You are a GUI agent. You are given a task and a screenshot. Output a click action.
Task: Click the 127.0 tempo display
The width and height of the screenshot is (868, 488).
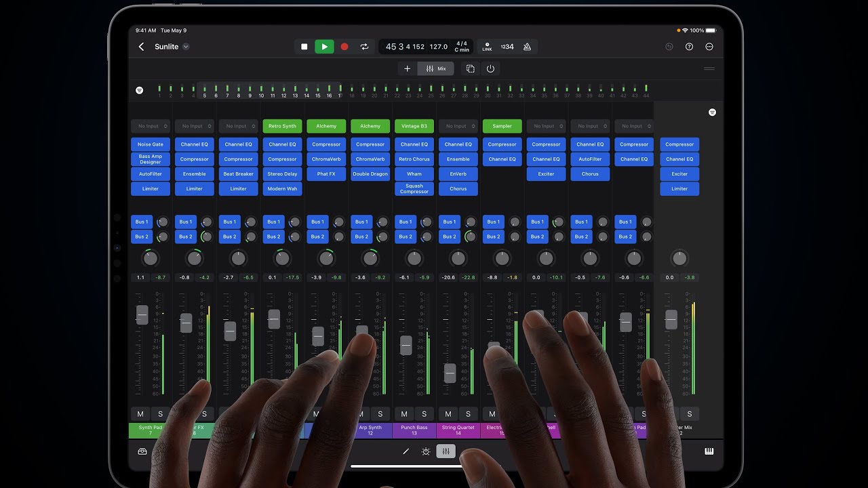[439, 47]
